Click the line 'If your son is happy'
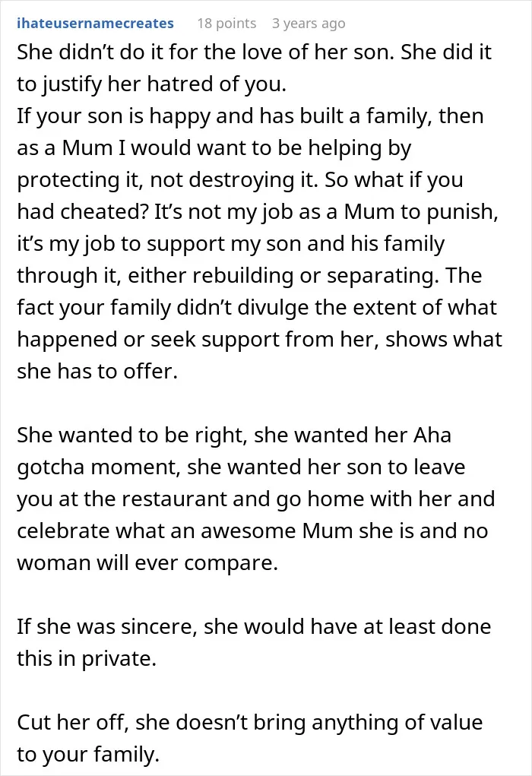The image size is (532, 776). pyautogui.click(x=250, y=116)
